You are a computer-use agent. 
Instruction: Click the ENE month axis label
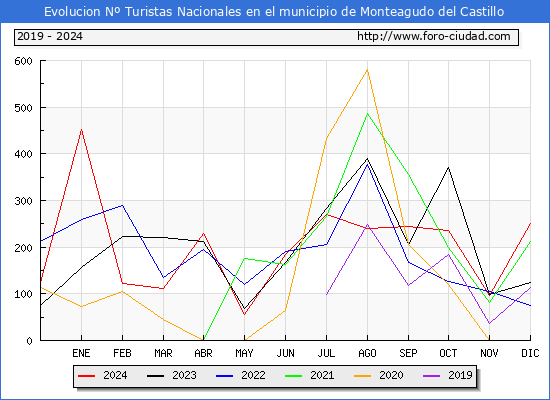(x=81, y=353)
